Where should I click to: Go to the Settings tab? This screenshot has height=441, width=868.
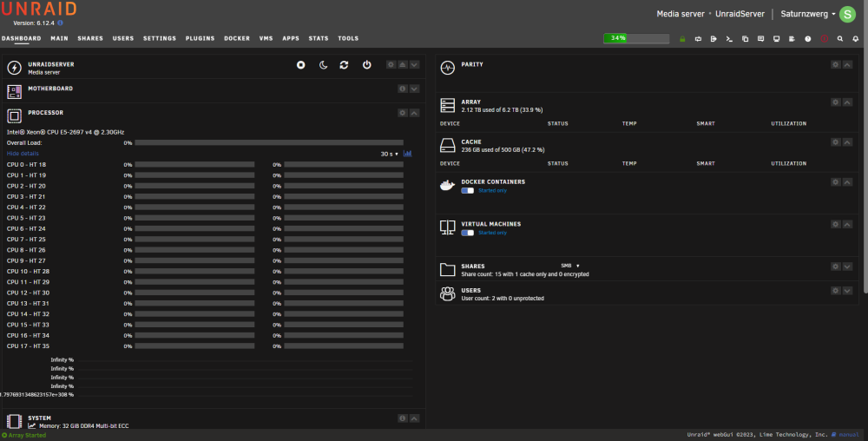pyautogui.click(x=160, y=38)
